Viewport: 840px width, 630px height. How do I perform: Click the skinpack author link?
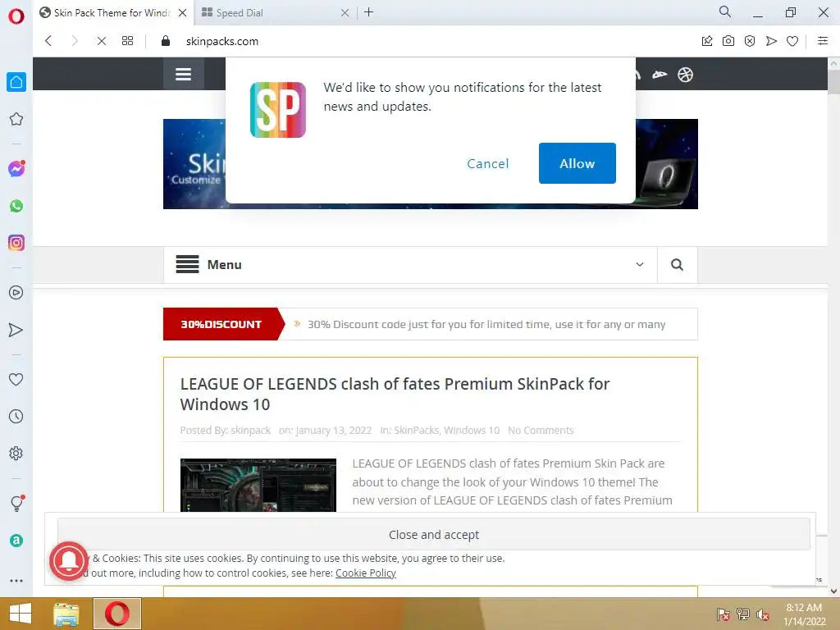(250, 430)
